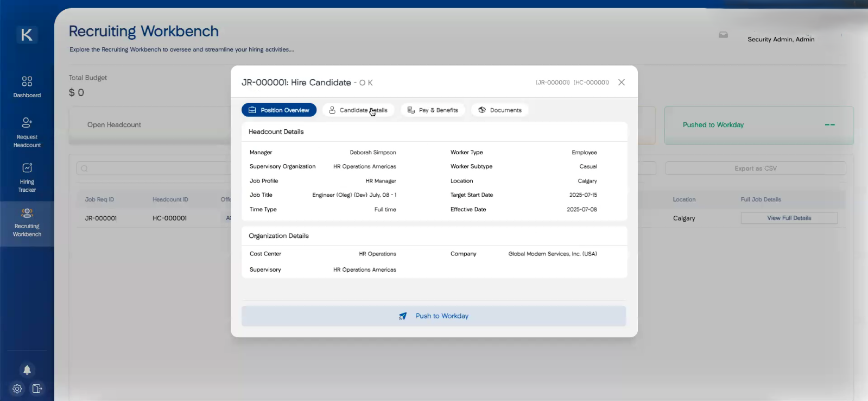Close the Hire Candidate dialog
The image size is (868, 401).
[622, 82]
